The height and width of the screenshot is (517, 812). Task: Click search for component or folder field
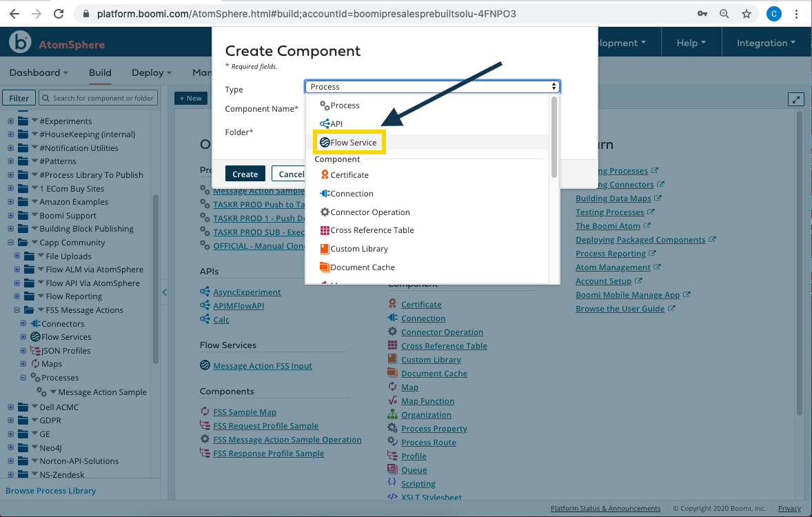tap(99, 98)
